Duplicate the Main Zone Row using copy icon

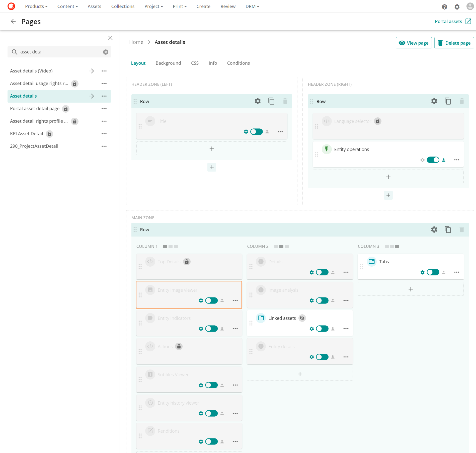click(448, 230)
